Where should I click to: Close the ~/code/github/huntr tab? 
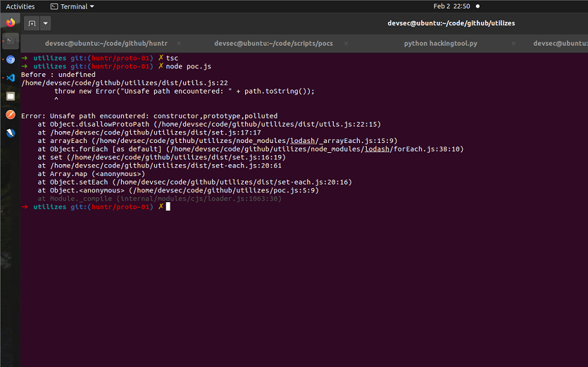click(179, 44)
